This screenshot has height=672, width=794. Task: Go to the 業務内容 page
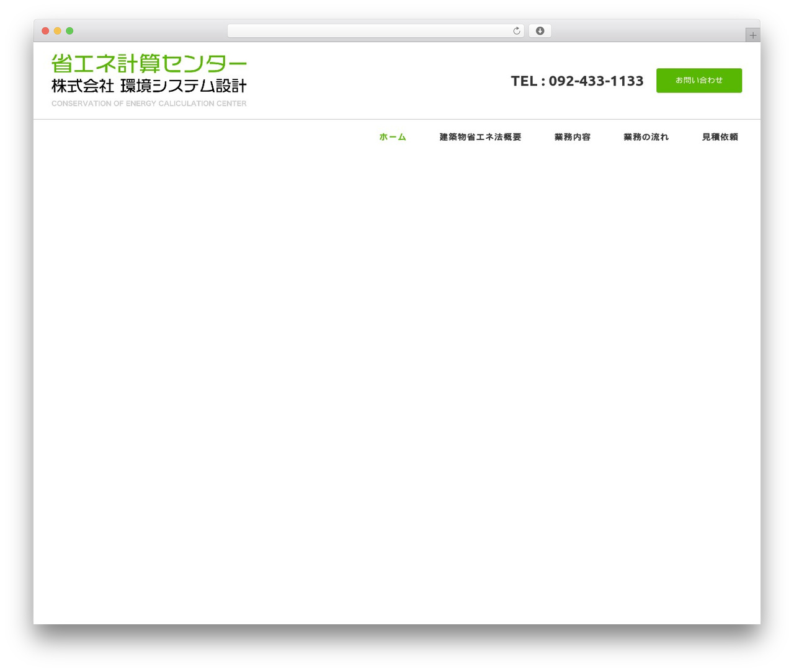coord(573,137)
